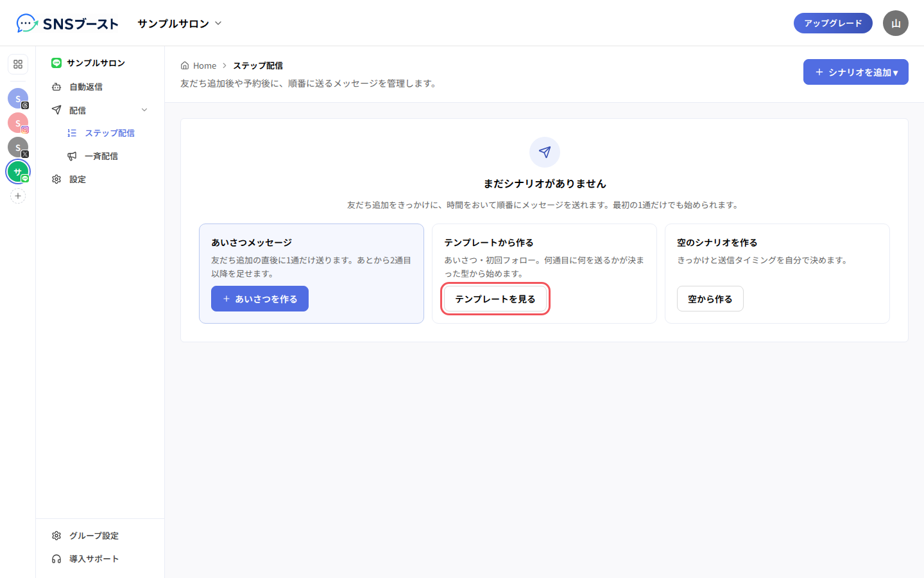Click the アップグレード button

pyautogui.click(x=833, y=23)
